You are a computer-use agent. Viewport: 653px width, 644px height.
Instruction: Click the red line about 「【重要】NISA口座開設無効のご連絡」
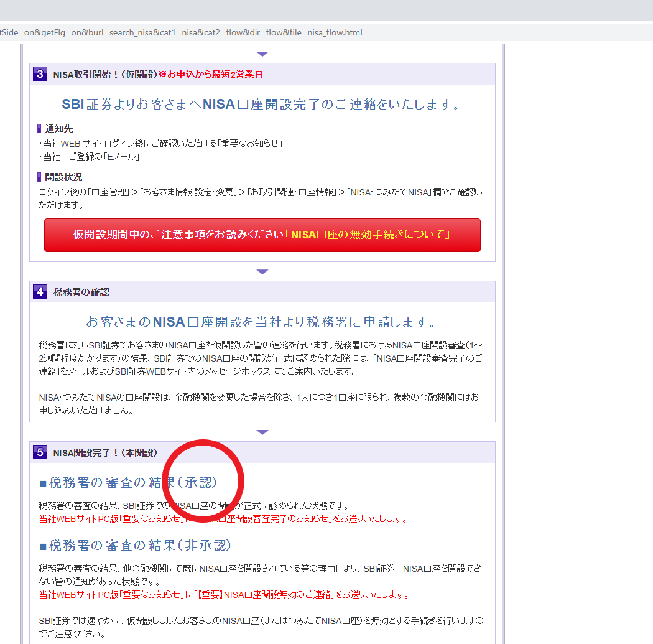pos(224,594)
